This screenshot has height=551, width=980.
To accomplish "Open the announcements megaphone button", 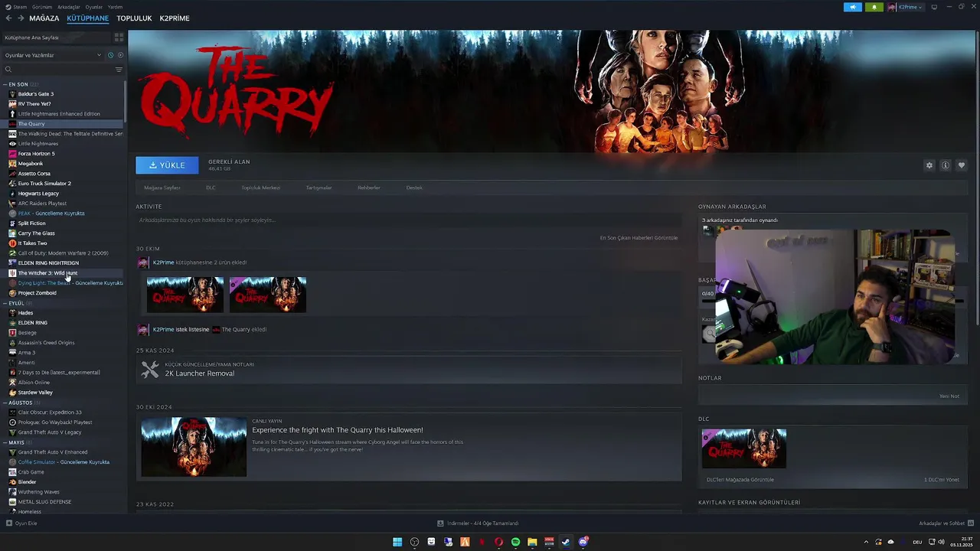I will pos(852,7).
